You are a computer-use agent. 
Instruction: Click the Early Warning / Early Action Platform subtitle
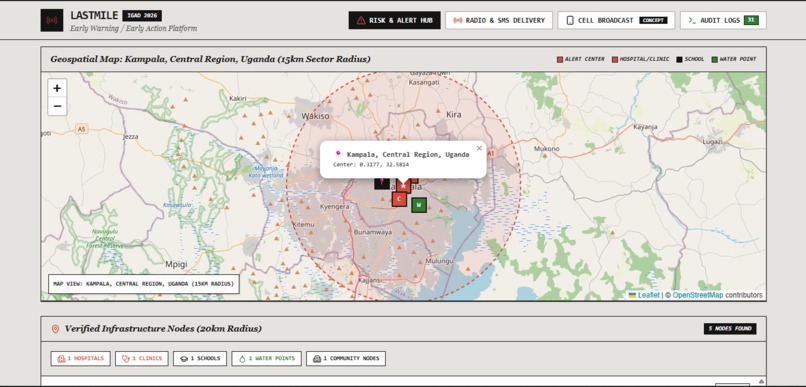pyautogui.click(x=134, y=28)
